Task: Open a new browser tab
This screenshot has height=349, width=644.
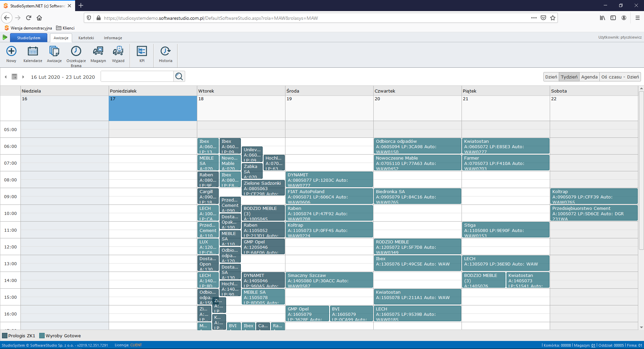Action: pos(81,5)
